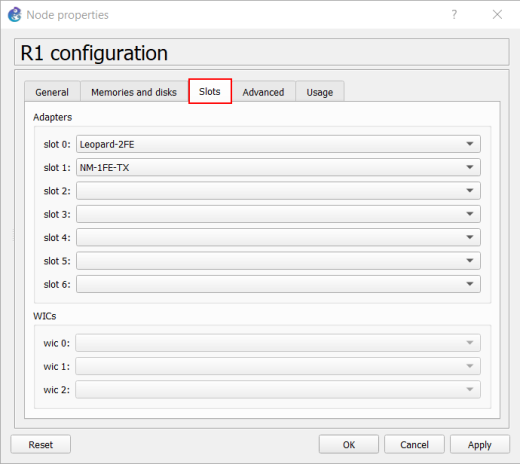Viewport: 520px width, 464px height.
Task: Expand the slot 2 adapter dropdown
Action: click(278, 191)
